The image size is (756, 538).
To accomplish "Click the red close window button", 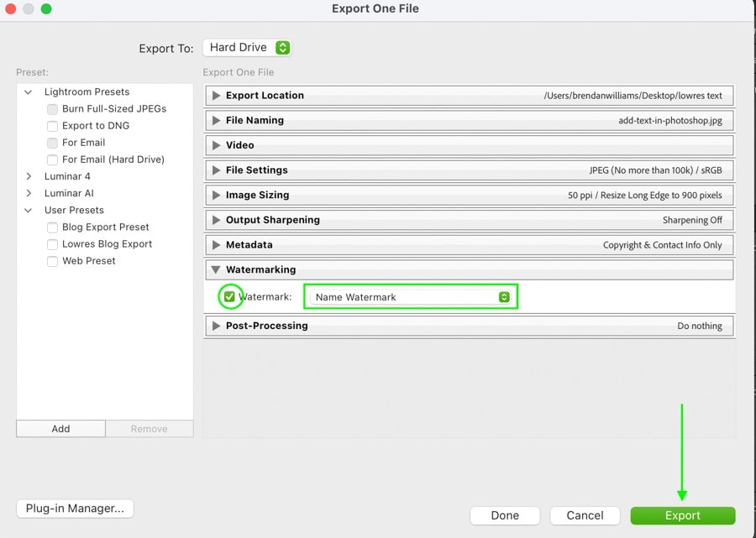I will coord(10,8).
